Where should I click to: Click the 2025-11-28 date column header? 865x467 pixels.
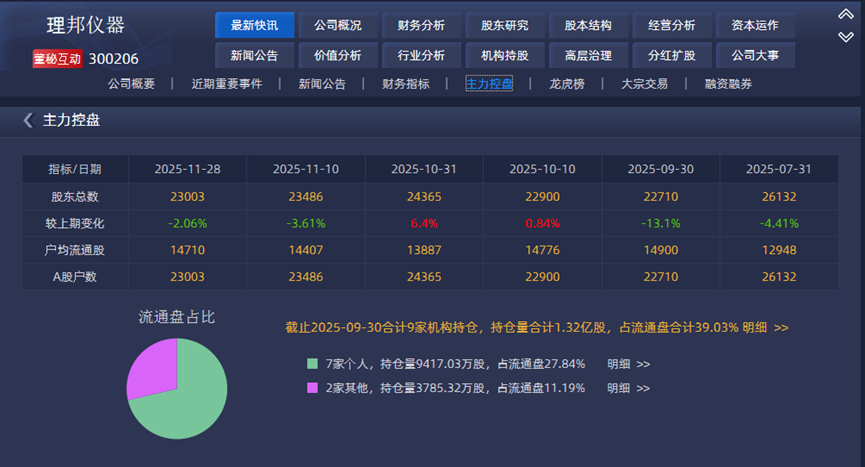coord(188,169)
